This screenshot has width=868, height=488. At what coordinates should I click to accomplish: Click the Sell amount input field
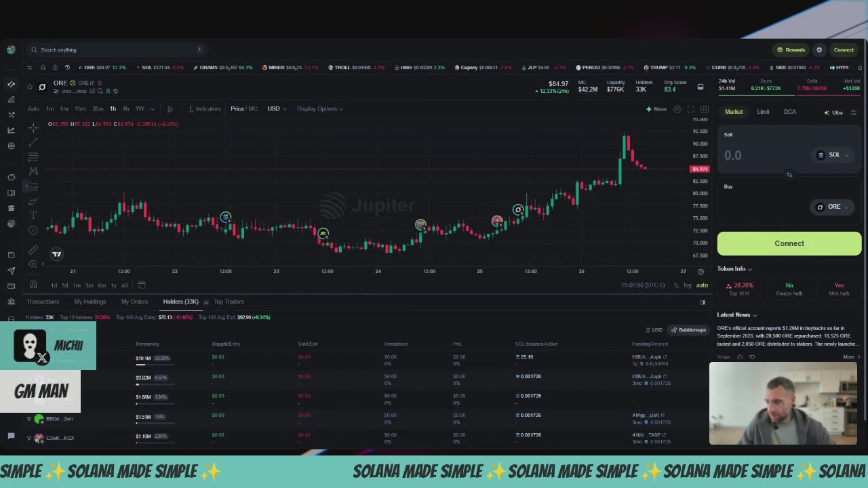pyautogui.click(x=763, y=155)
